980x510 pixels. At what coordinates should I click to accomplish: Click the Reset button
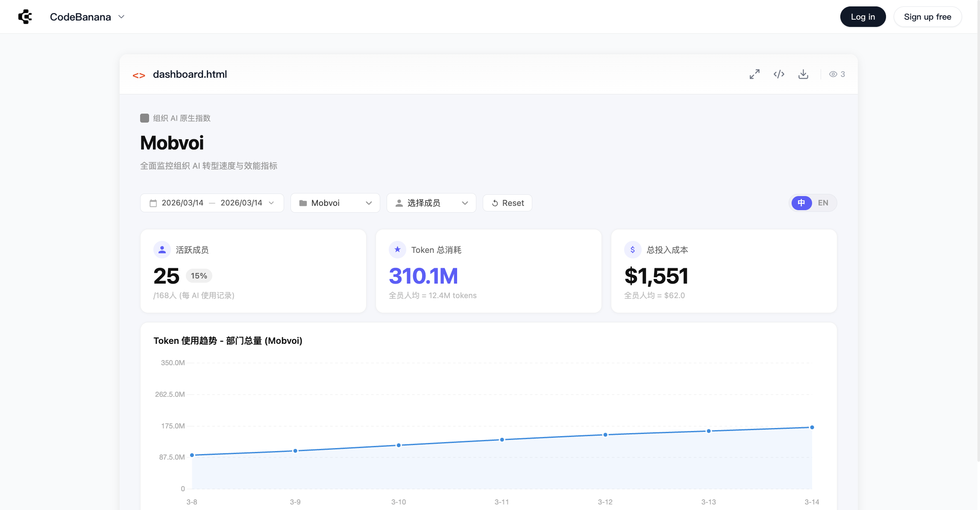coord(508,203)
